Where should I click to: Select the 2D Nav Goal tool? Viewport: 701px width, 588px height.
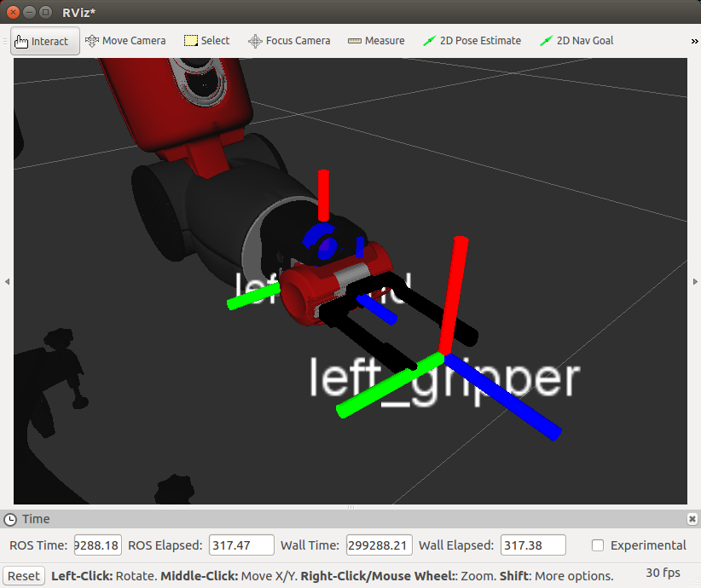tap(576, 41)
